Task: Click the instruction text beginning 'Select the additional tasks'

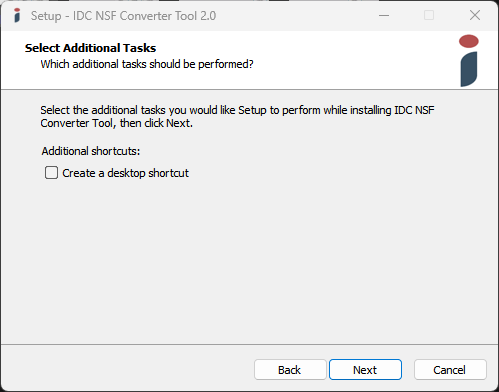Action: [237, 116]
